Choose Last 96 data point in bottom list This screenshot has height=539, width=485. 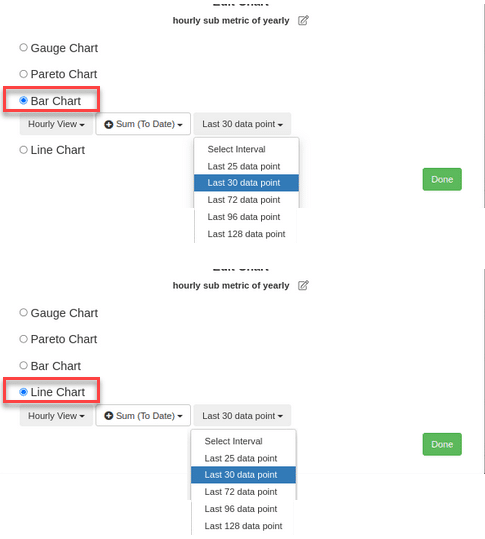click(x=243, y=509)
